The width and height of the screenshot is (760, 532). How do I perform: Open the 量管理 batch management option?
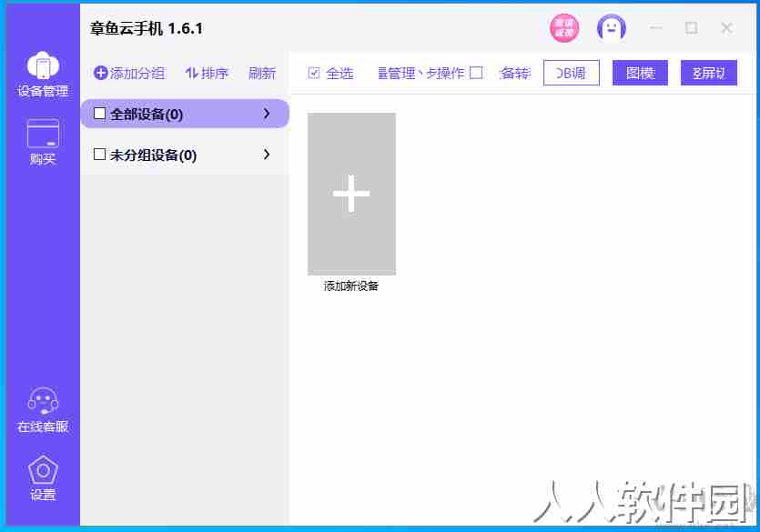pos(397,73)
